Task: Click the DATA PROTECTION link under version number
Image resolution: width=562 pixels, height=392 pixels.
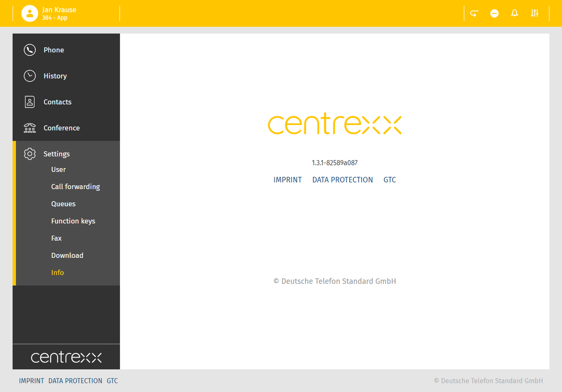Action: tap(343, 180)
